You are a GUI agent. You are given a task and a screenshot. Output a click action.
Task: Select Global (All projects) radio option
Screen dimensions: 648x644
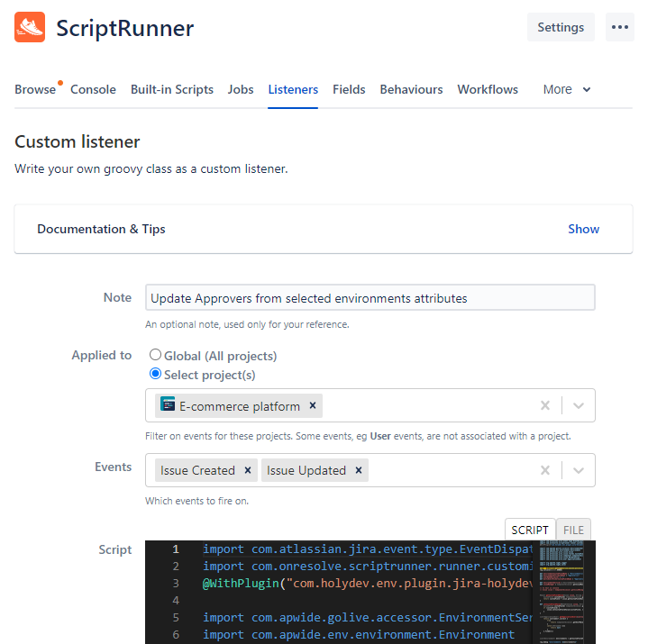156,356
